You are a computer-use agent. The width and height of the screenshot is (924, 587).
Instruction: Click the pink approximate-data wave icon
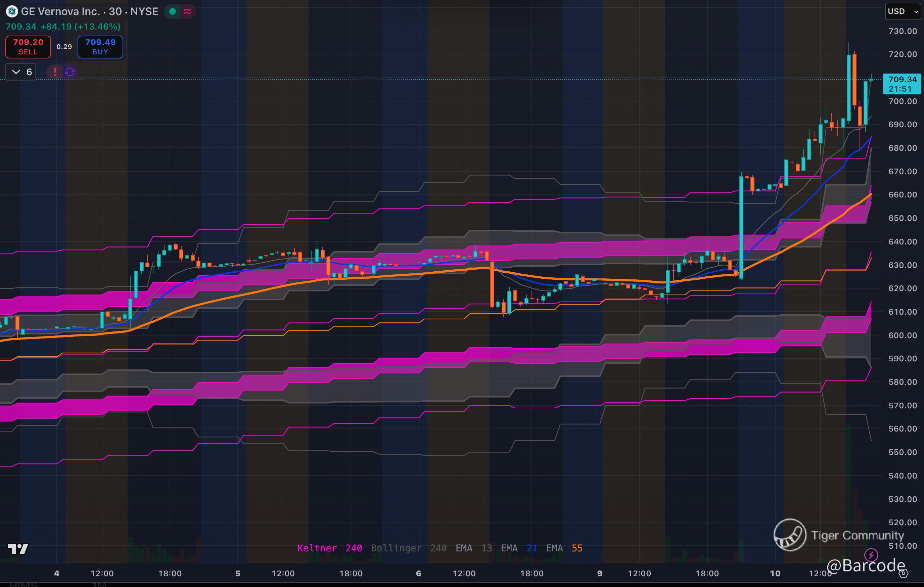click(x=187, y=11)
